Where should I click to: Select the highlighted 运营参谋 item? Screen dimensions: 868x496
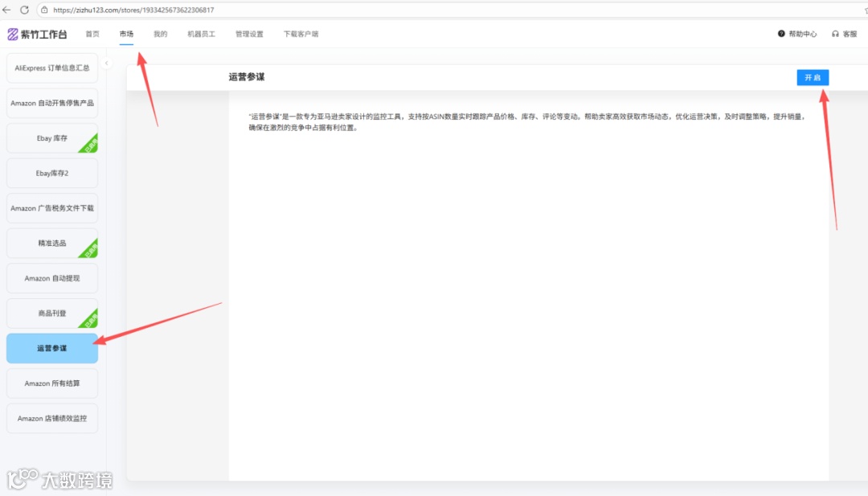click(x=52, y=348)
